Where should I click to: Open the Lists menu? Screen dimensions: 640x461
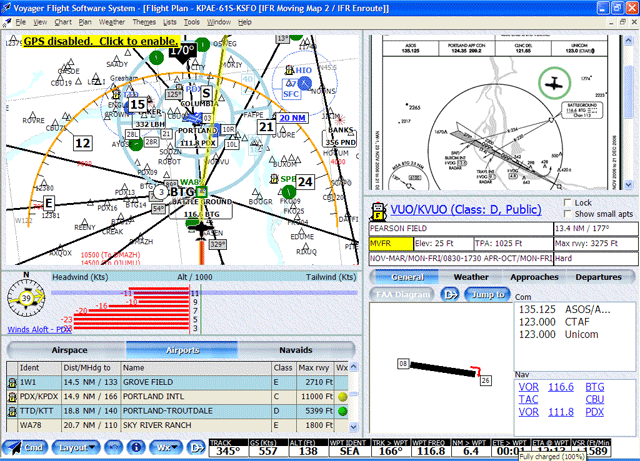(x=169, y=22)
